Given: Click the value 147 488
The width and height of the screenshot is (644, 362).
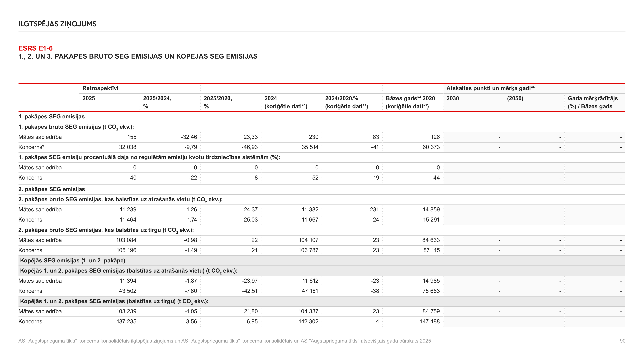Looking at the screenshot, I should pos(430,322).
